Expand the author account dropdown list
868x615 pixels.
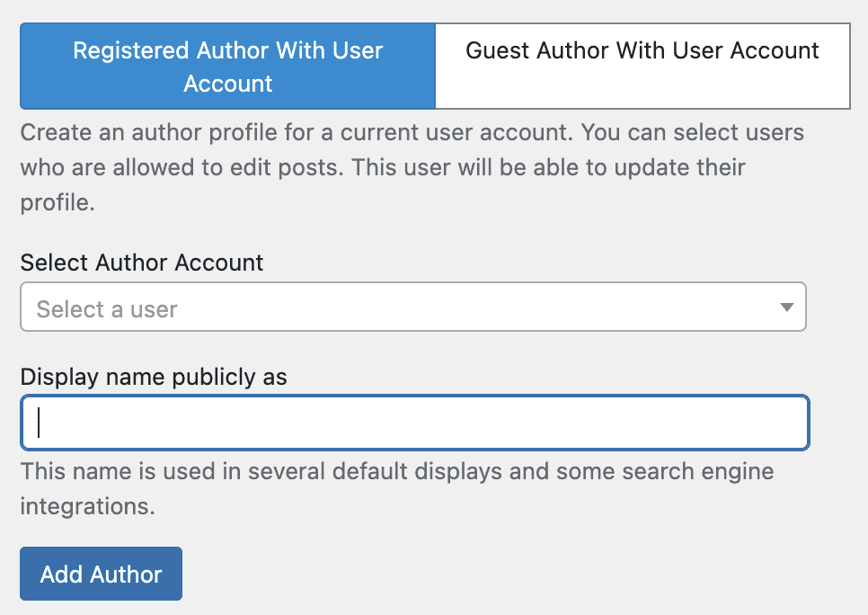click(413, 307)
